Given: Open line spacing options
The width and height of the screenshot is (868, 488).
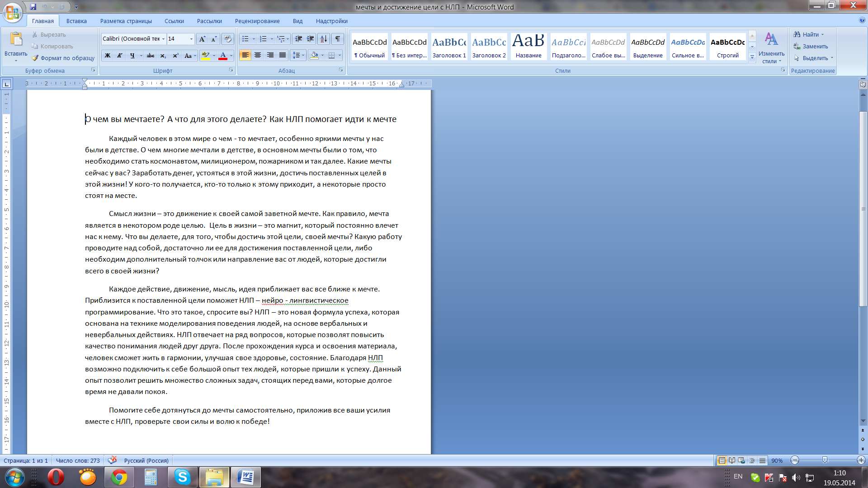Looking at the screenshot, I should point(298,55).
